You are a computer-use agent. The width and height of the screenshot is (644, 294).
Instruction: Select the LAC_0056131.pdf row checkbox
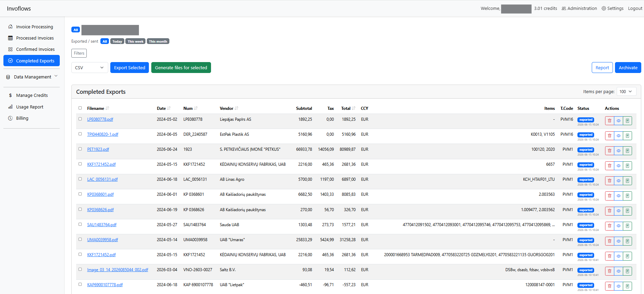[80, 179]
